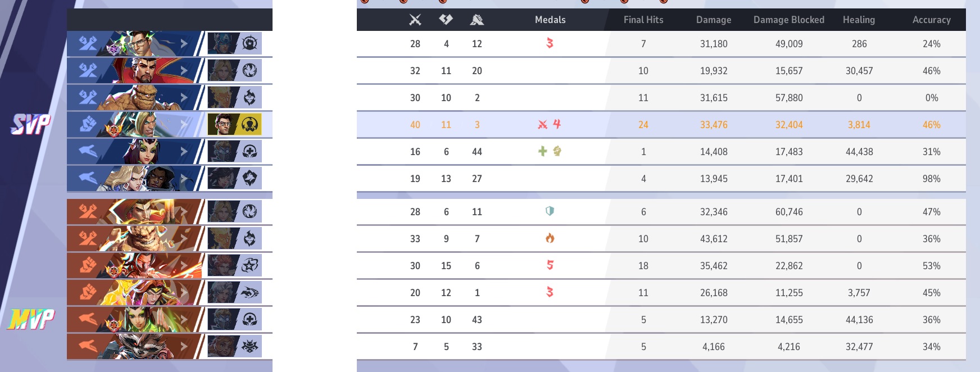Click the crossed-swords kills column icon
The height and width of the screenshot is (372, 980).
click(415, 20)
